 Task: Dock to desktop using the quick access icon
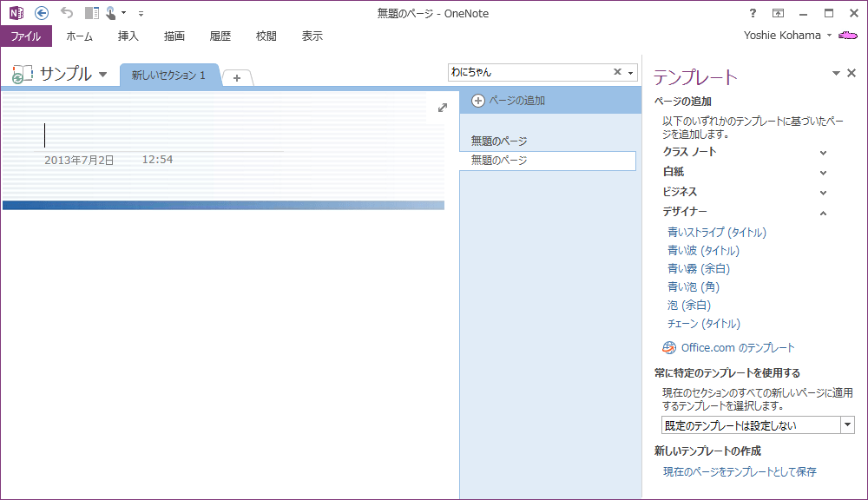point(91,13)
